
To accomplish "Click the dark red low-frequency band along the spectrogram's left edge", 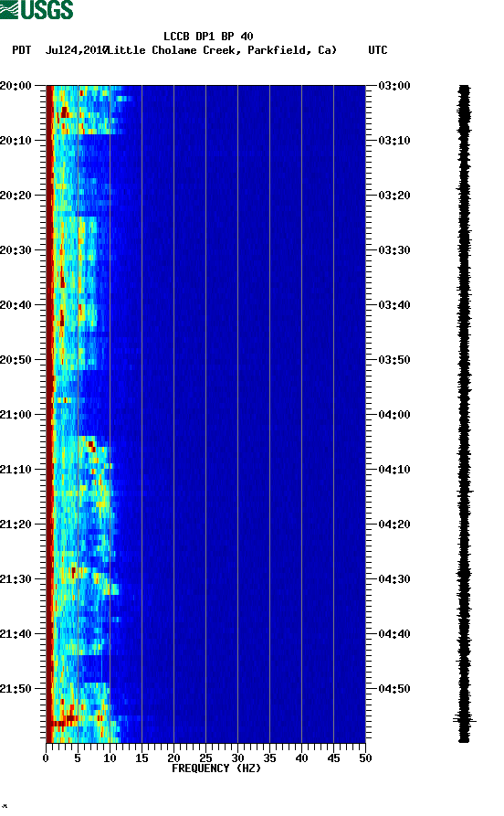I will pyautogui.click(x=49, y=414).
